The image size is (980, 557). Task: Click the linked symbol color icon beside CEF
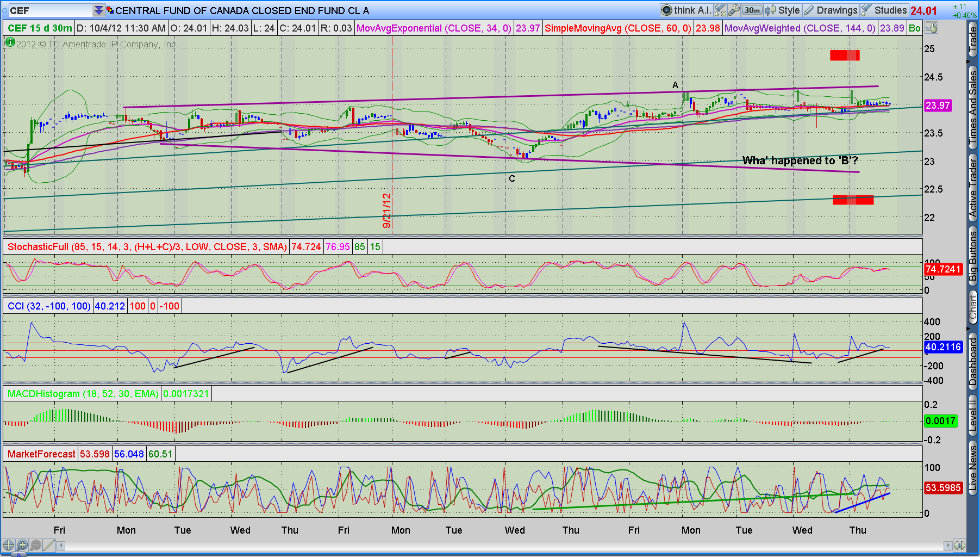tap(110, 10)
